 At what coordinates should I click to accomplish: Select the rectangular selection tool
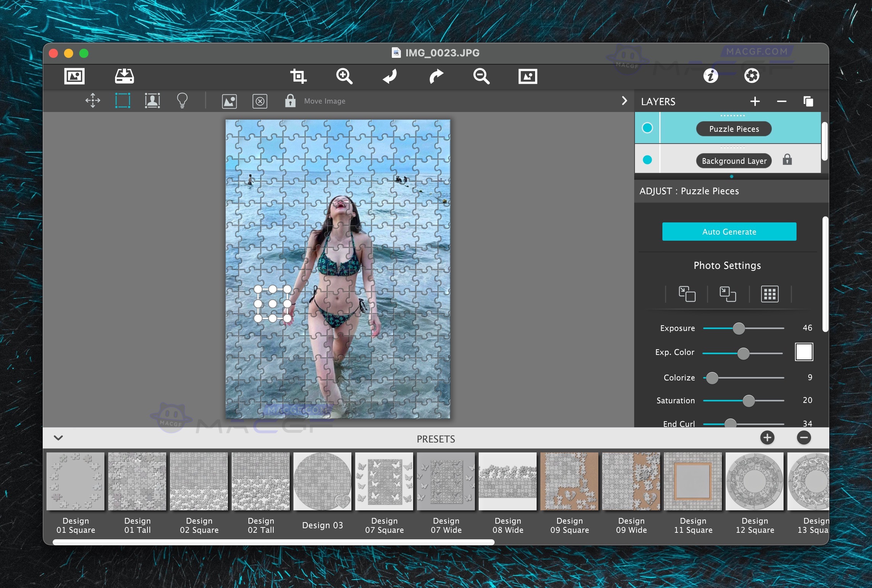123,100
